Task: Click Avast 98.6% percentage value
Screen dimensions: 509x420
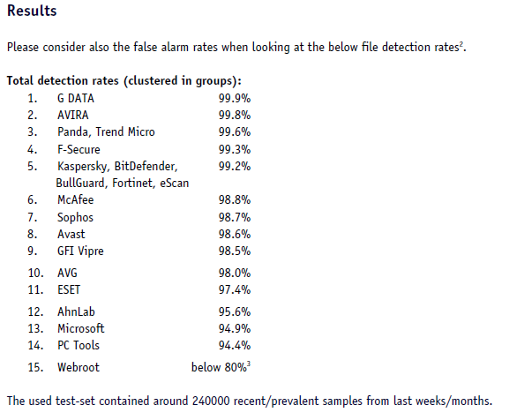Action: pyautogui.click(x=235, y=234)
